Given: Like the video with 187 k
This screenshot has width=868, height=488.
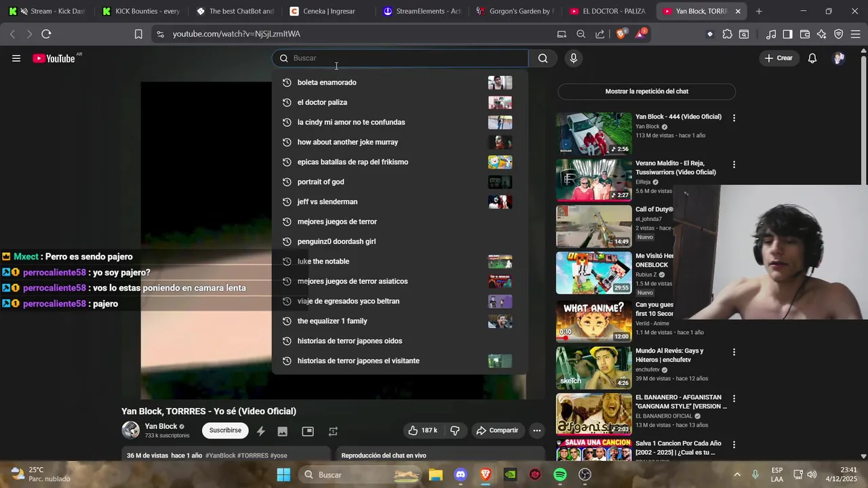Looking at the screenshot, I should pos(422,430).
